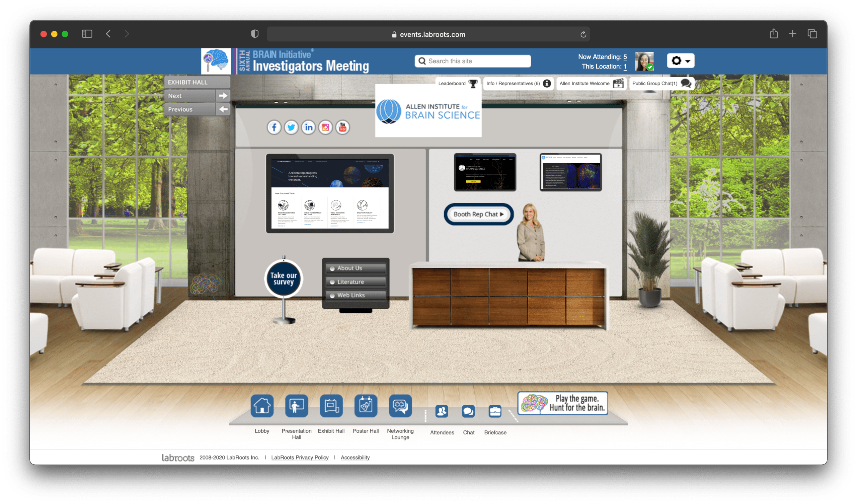The width and height of the screenshot is (857, 504).
Task: Open a new Safari tab
Action: pos(793,34)
